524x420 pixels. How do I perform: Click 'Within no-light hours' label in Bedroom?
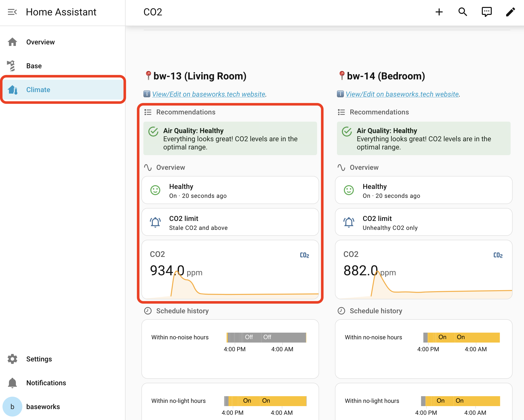click(372, 401)
